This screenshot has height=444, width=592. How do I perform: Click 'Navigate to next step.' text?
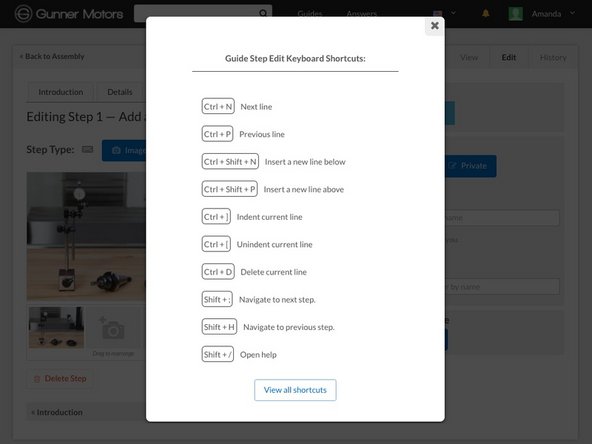click(x=277, y=300)
